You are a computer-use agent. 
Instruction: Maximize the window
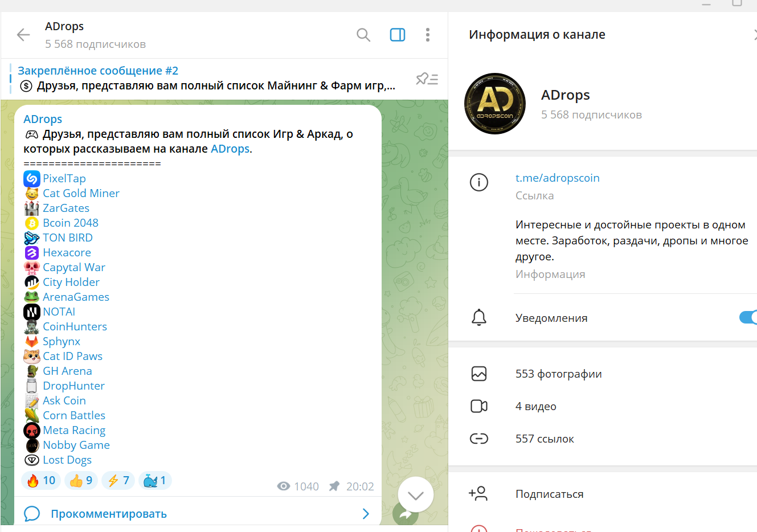(x=737, y=3)
